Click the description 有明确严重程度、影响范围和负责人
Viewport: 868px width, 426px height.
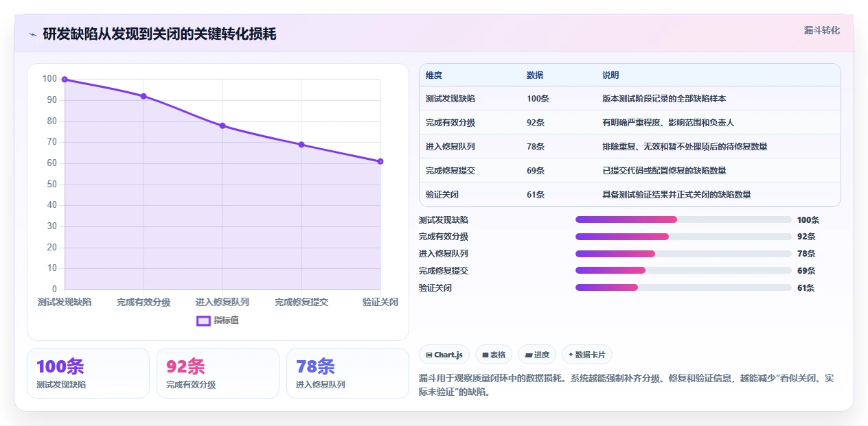[668, 123]
